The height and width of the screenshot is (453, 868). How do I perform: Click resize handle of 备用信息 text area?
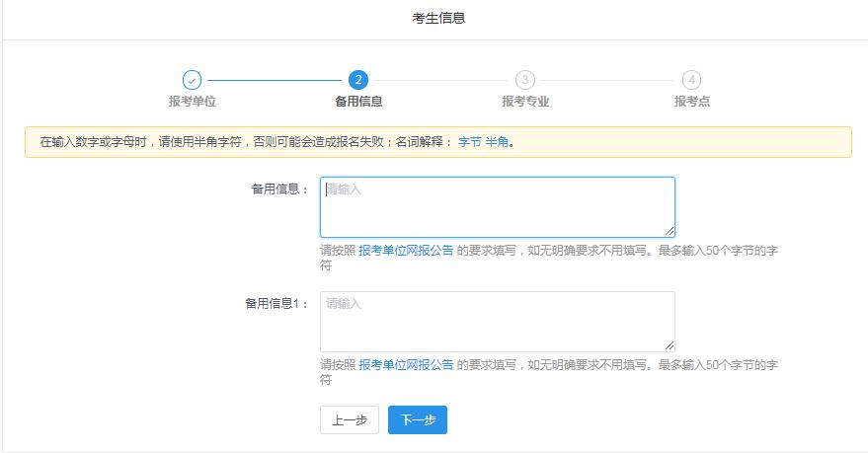670,232
